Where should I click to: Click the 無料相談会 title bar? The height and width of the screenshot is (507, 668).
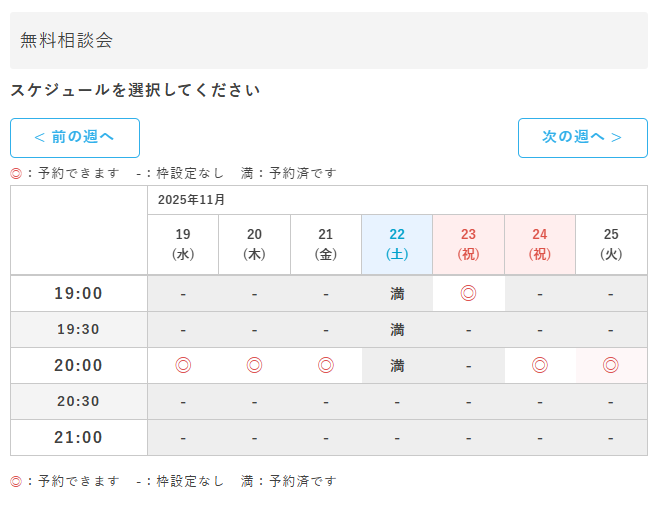[329, 41]
